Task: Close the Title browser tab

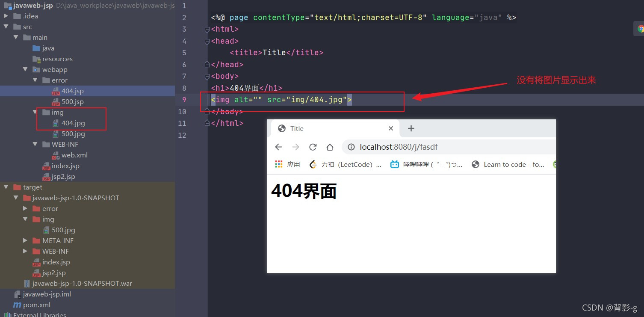Action: coord(390,128)
